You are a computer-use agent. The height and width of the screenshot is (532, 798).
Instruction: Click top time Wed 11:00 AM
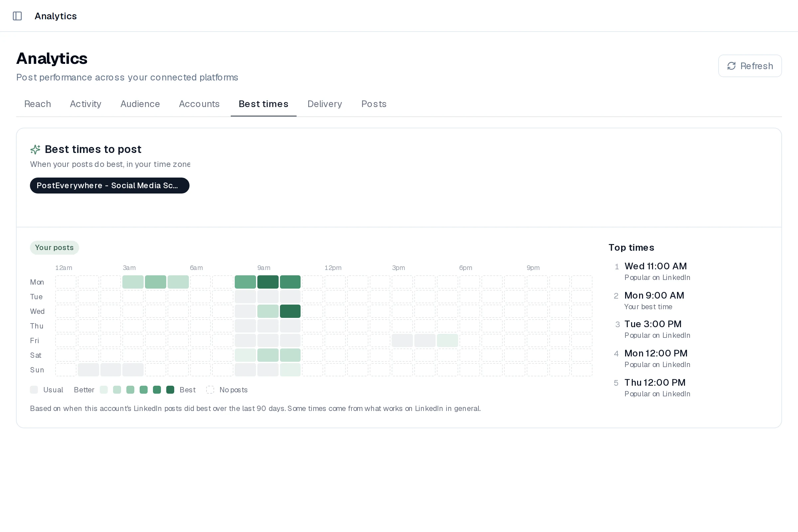pyautogui.click(x=655, y=266)
